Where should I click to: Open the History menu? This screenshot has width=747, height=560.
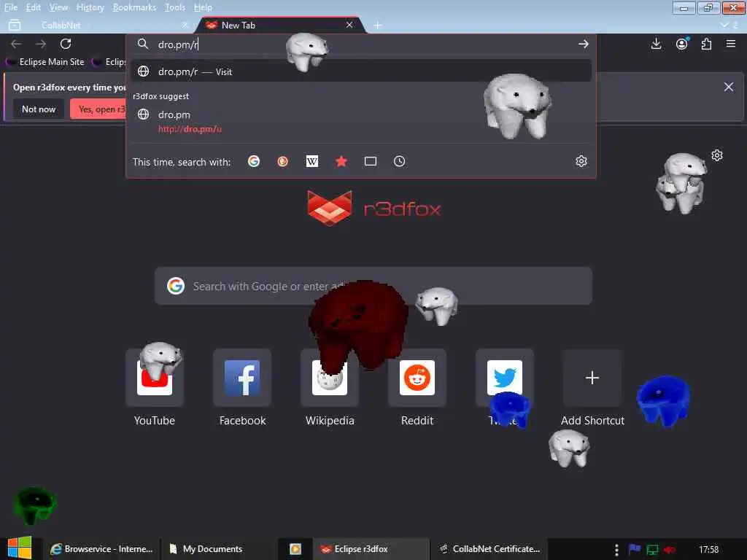90,7
